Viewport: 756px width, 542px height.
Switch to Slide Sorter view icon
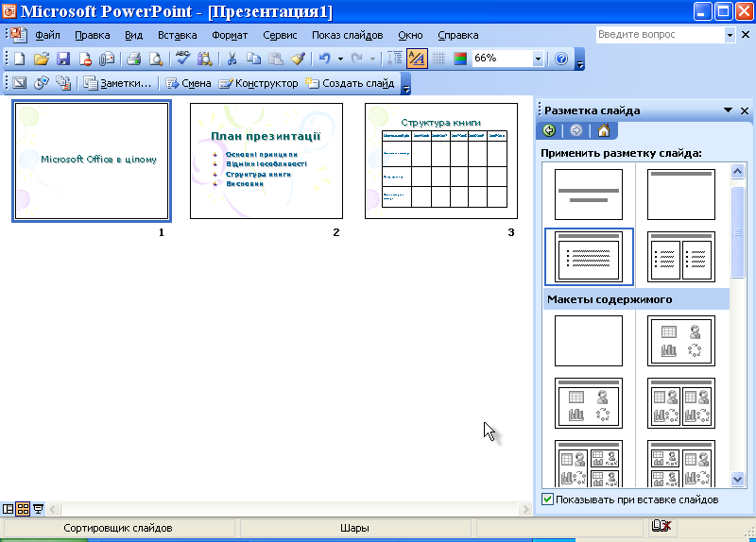click(x=23, y=509)
